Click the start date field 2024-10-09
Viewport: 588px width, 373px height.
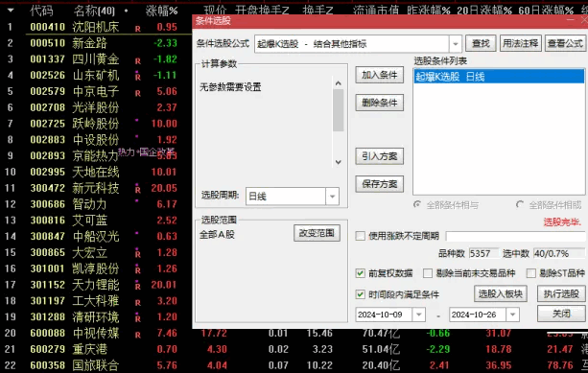tap(385, 315)
